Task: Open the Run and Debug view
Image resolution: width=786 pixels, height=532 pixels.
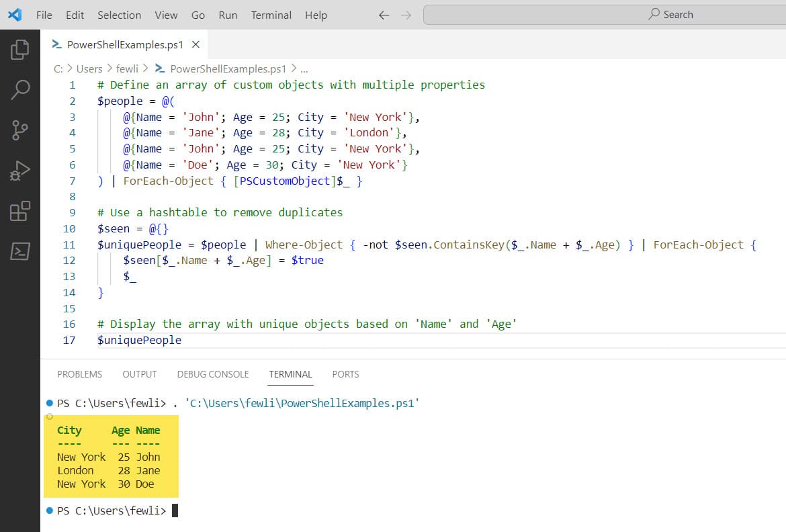Action: point(20,171)
